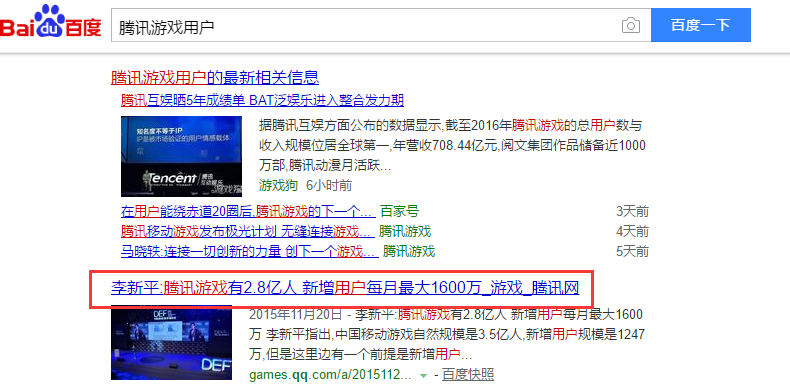Viewport: 790px width, 392px height.
Task: Open 腾讯移动游戏发布极光计划 link
Action: pos(247,231)
